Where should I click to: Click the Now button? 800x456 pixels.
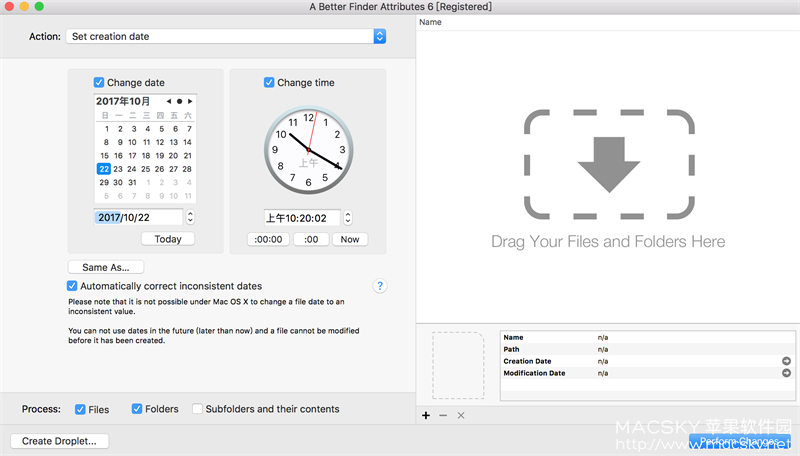click(x=349, y=239)
